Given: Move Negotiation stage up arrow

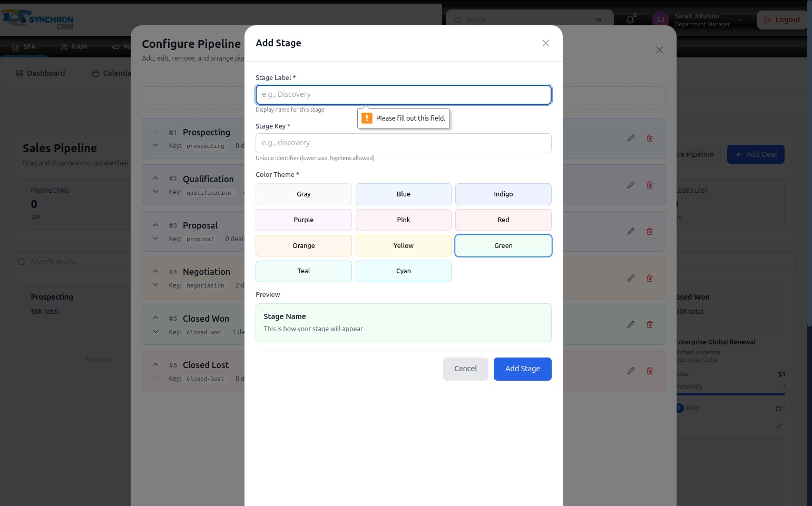Looking at the screenshot, I should point(155,271).
